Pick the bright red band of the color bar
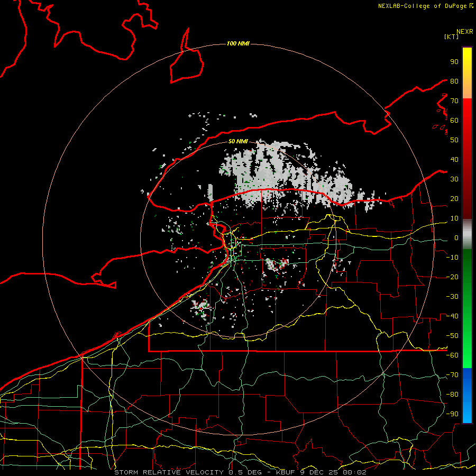The width and height of the screenshot is (476, 476). (x=467, y=110)
